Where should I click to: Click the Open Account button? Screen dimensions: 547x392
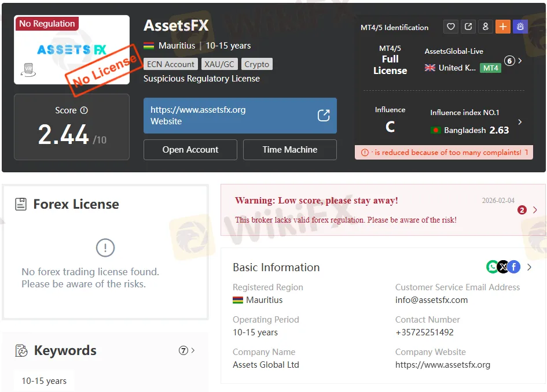190,150
